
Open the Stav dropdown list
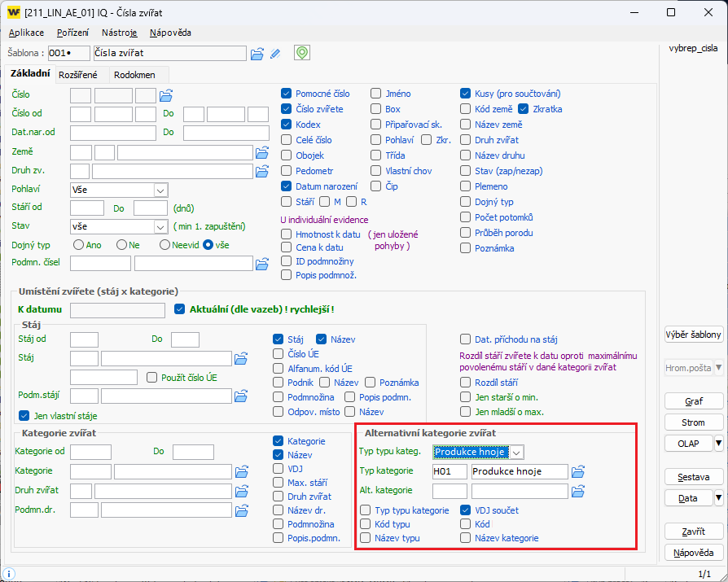(x=160, y=226)
